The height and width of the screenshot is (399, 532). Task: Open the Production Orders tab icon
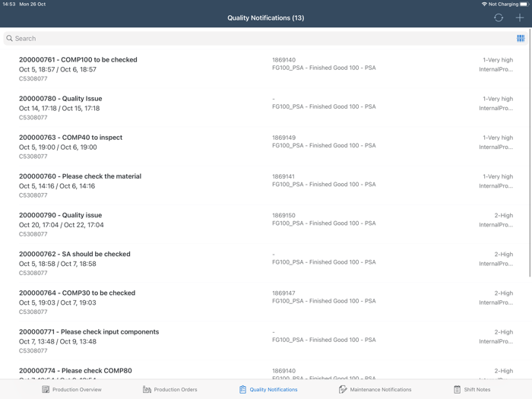pos(147,389)
